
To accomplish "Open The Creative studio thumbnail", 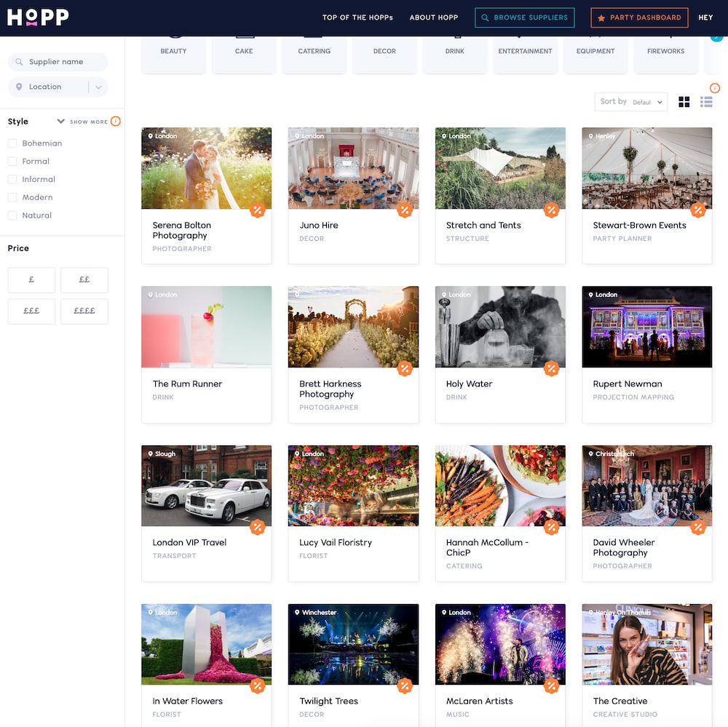I will pyautogui.click(x=646, y=644).
